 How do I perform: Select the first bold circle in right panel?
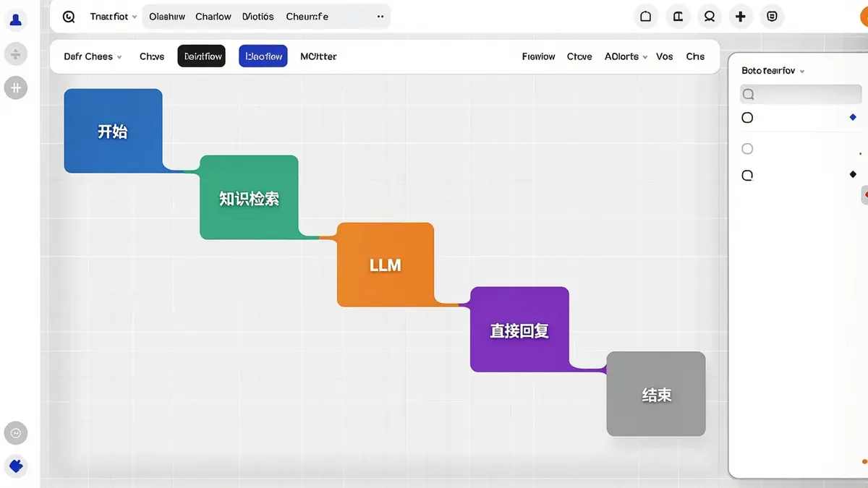point(748,117)
